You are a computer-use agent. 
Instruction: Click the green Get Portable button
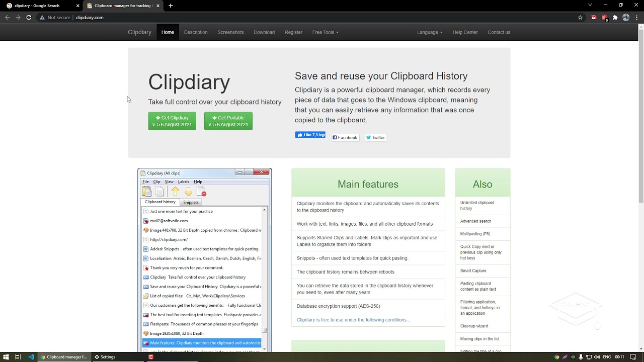tap(228, 121)
